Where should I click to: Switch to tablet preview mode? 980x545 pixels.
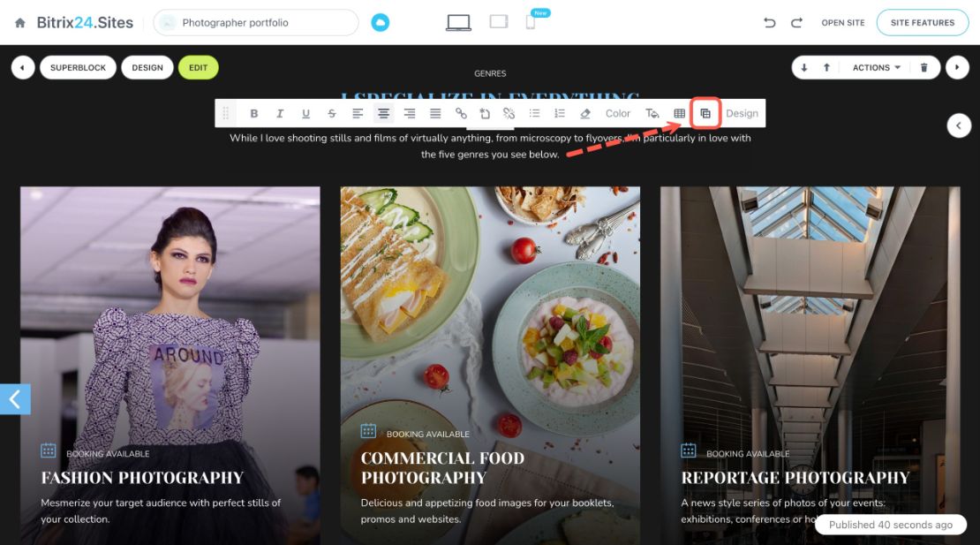[499, 22]
